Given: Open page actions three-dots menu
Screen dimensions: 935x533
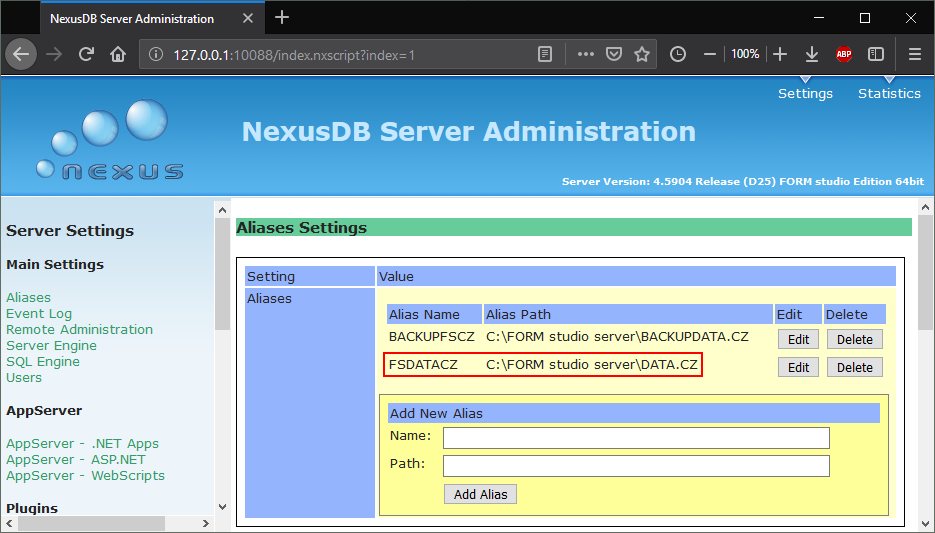Looking at the screenshot, I should point(586,54).
